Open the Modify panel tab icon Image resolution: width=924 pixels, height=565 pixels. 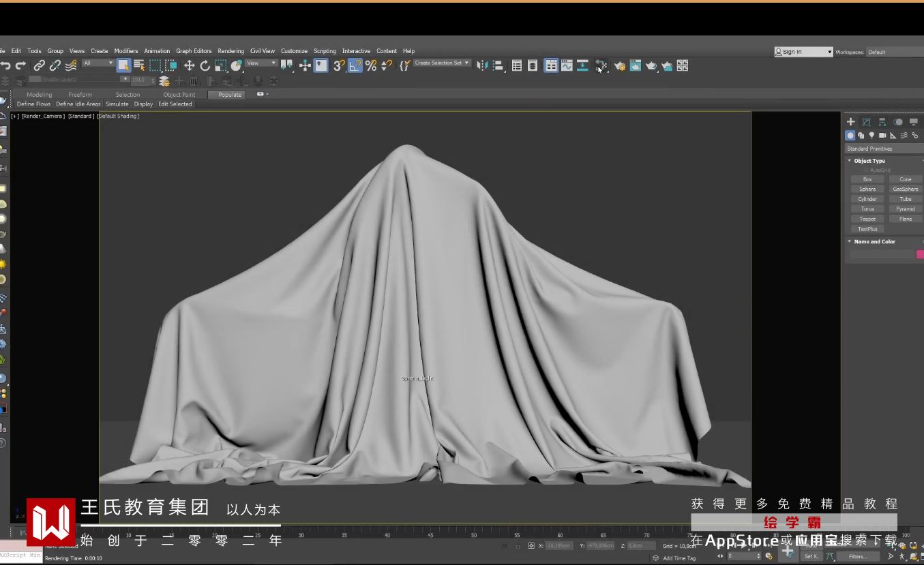tap(866, 122)
